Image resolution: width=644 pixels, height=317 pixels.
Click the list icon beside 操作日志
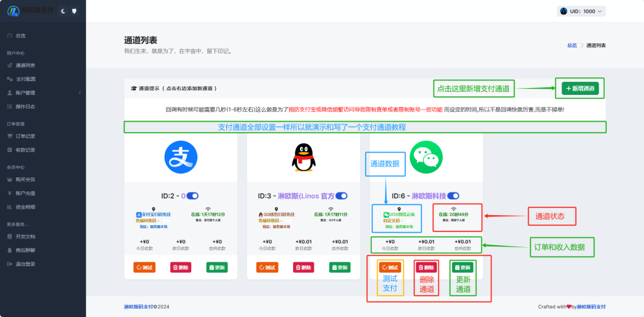(x=9, y=106)
